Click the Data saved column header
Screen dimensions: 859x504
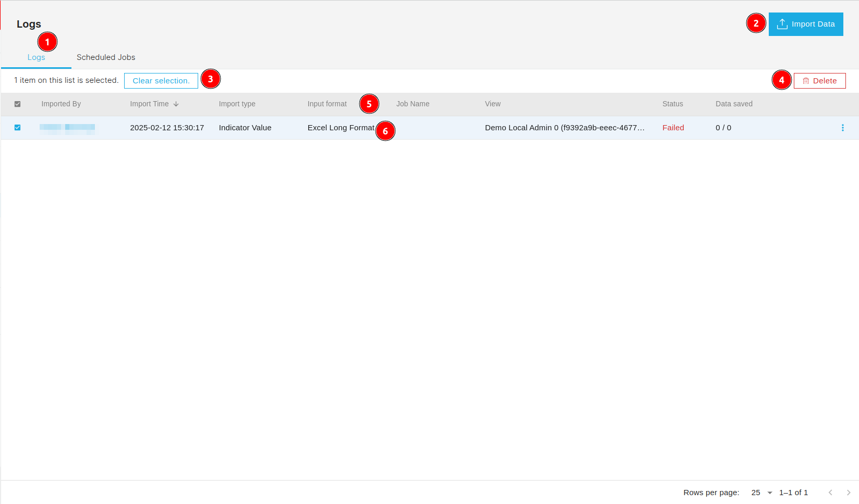point(734,104)
